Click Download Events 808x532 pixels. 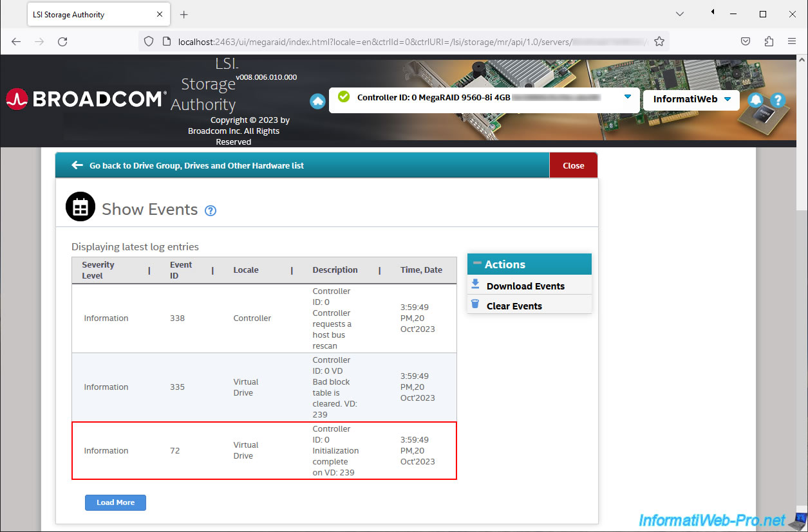[x=525, y=286]
